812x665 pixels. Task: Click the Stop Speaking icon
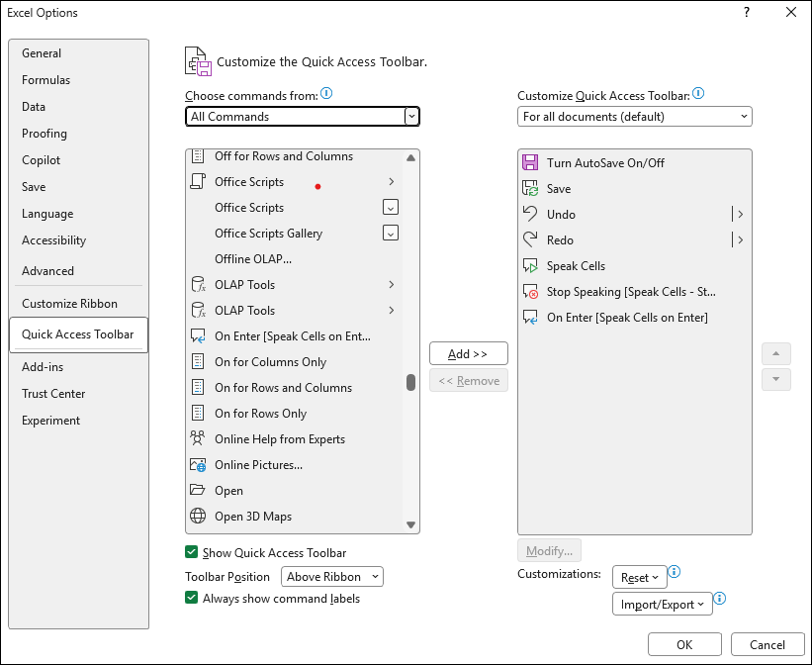click(x=530, y=292)
